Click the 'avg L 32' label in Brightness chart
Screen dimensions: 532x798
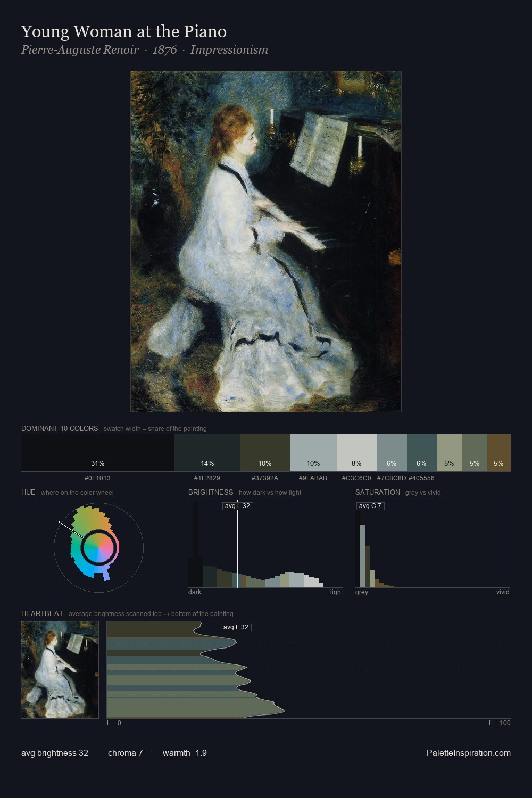coord(237,506)
